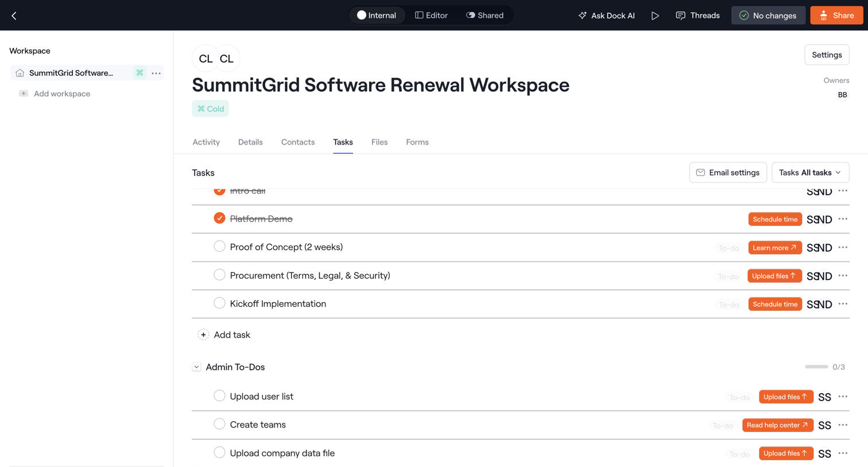This screenshot has height=467, width=868.
Task: Open To-do status on Kickoff Implementation row
Action: point(728,305)
